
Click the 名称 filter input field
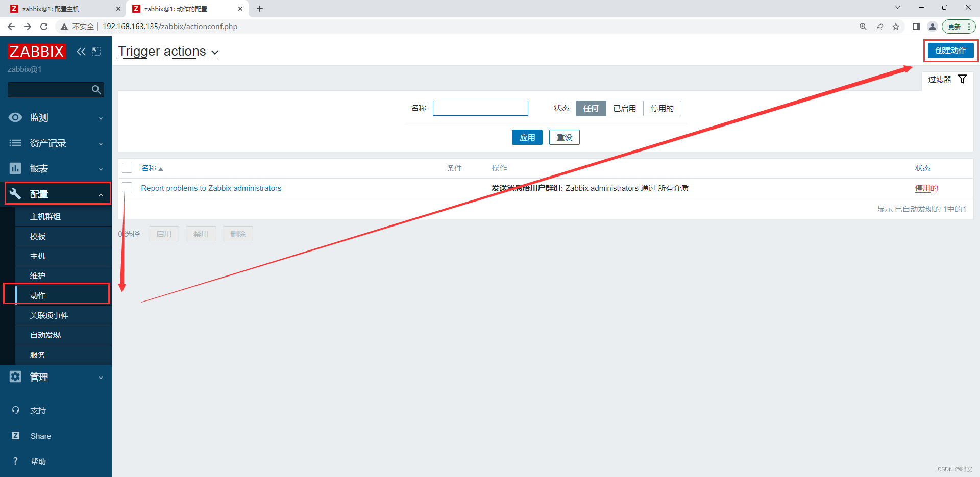480,108
